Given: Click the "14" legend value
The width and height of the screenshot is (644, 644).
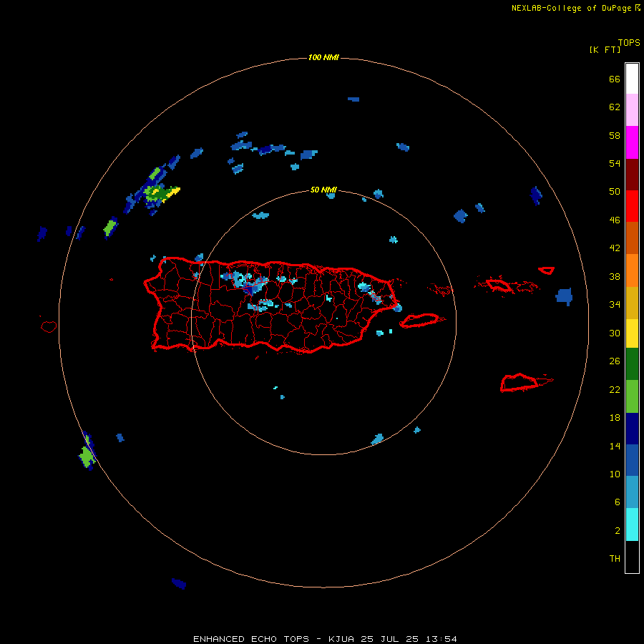Looking at the screenshot, I should coord(615,446).
